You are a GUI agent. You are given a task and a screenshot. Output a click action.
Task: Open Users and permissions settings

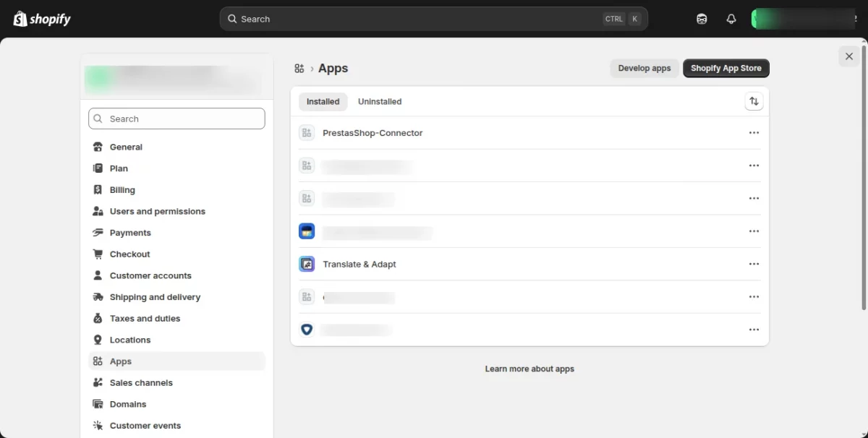coord(157,211)
